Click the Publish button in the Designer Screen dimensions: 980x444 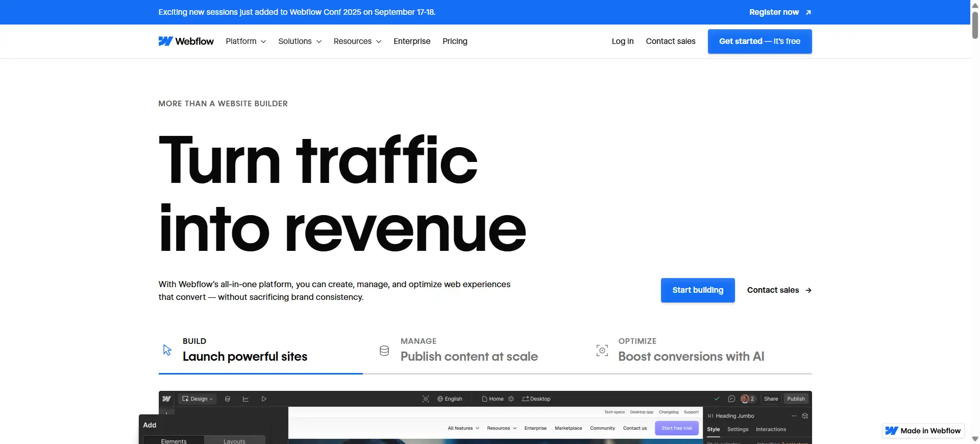point(796,399)
